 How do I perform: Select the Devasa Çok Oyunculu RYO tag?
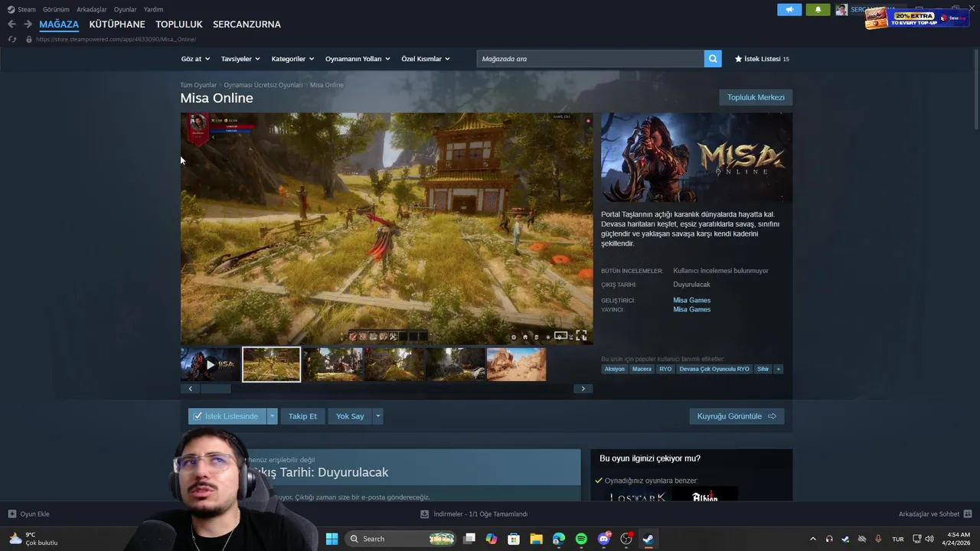(714, 369)
